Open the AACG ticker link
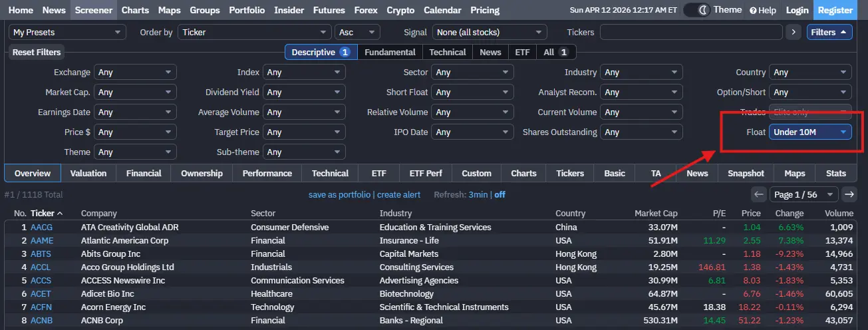The width and height of the screenshot is (868, 330). [41, 227]
